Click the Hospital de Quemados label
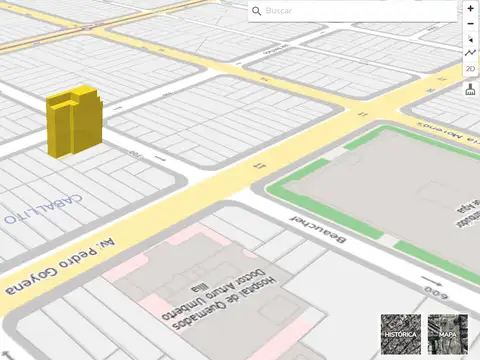Image resolution: width=480 pixels, height=360 pixels. 219,299
